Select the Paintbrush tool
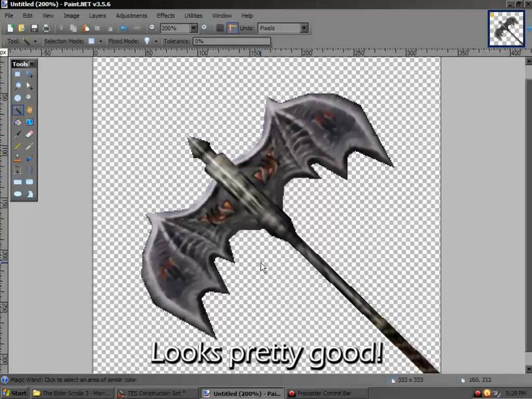 point(18,134)
